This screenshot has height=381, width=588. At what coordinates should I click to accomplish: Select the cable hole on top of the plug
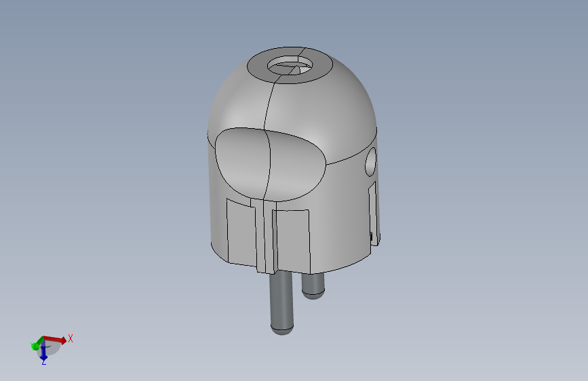click(x=290, y=66)
